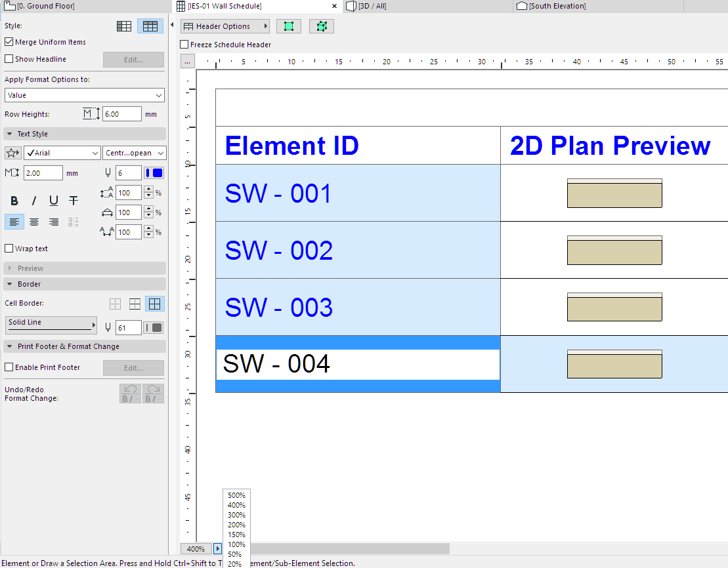Enable Show Headline checkbox

[9, 59]
